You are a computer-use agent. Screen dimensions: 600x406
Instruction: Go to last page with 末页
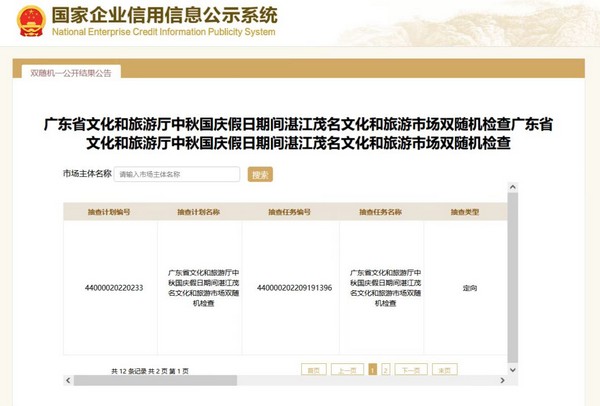tap(443, 369)
